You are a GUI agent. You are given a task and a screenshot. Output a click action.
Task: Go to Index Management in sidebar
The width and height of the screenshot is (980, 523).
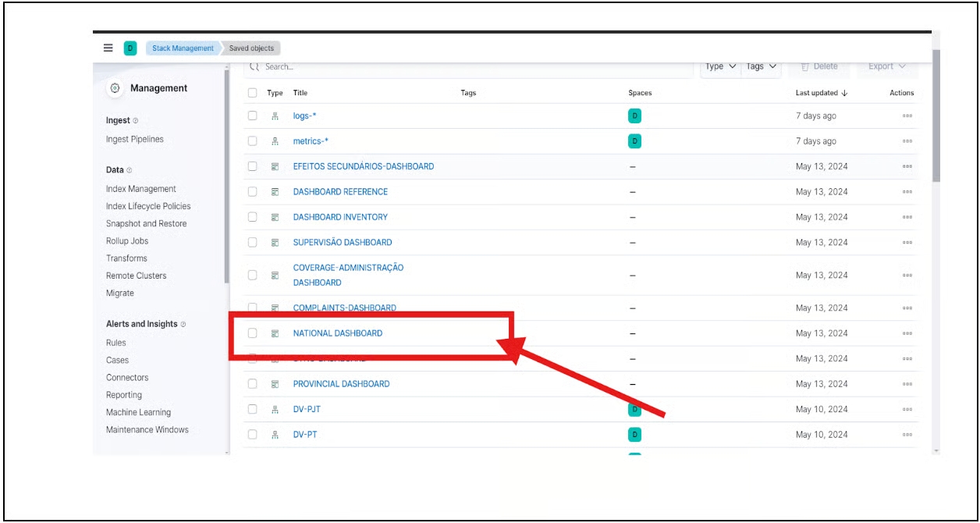coord(141,189)
